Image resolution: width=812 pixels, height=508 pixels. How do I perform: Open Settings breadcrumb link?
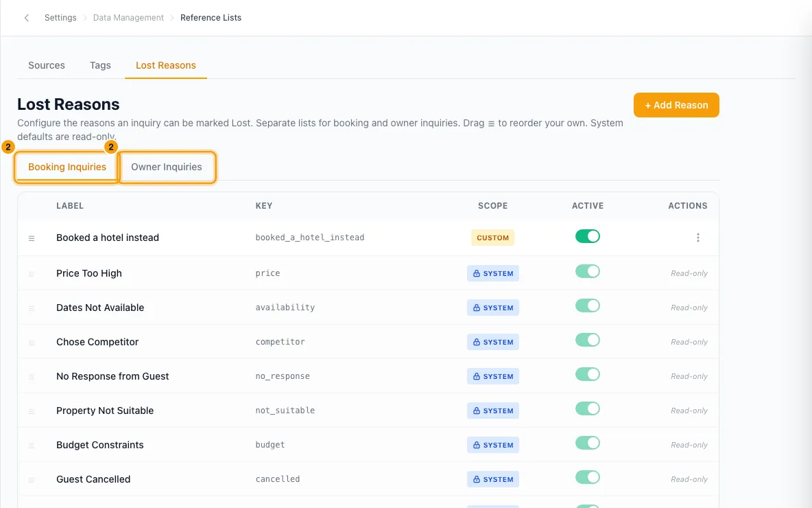click(x=60, y=18)
